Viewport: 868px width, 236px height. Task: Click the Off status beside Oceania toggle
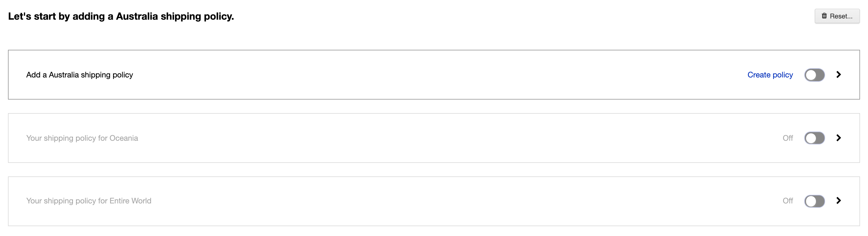[x=787, y=138]
